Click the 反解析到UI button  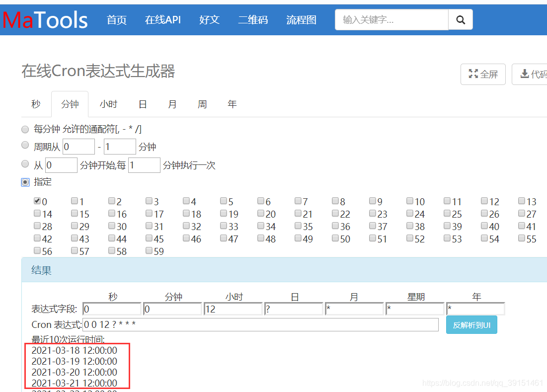point(471,325)
